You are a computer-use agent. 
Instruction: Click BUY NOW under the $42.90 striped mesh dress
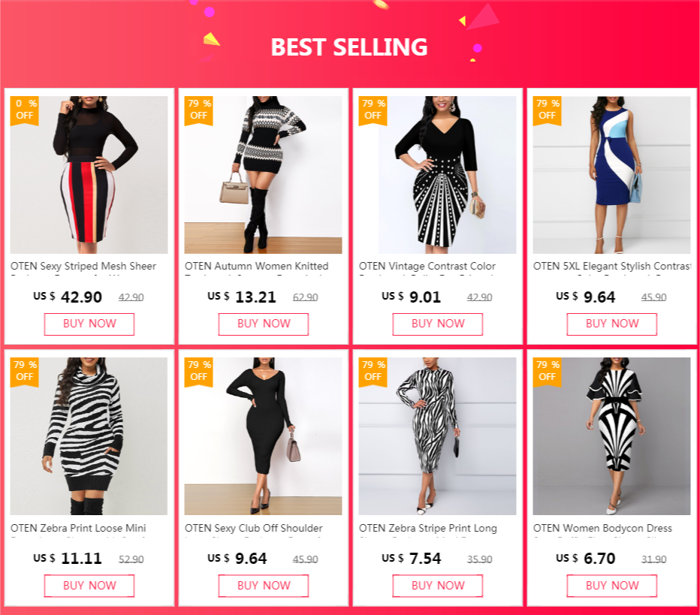(x=89, y=324)
